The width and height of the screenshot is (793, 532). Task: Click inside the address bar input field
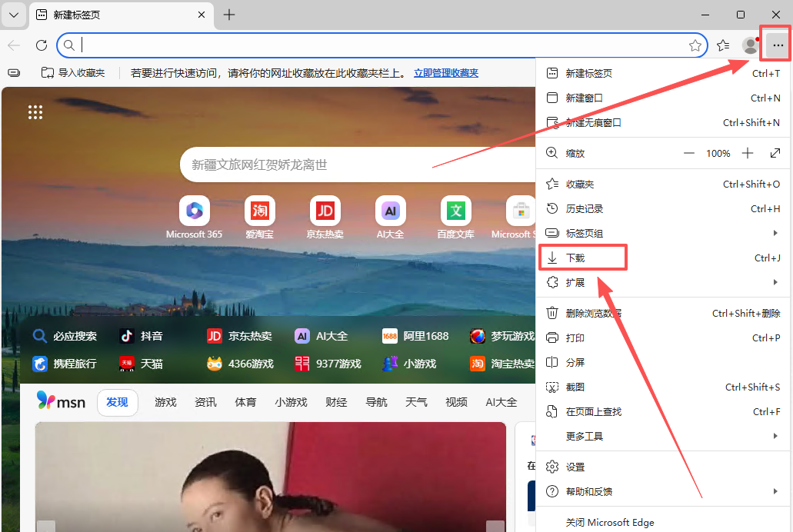pos(308,45)
